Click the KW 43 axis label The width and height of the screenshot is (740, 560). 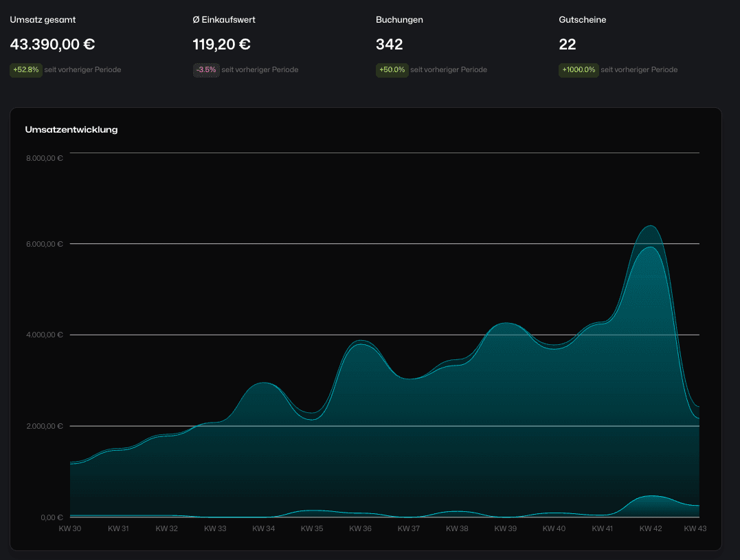tap(695, 528)
